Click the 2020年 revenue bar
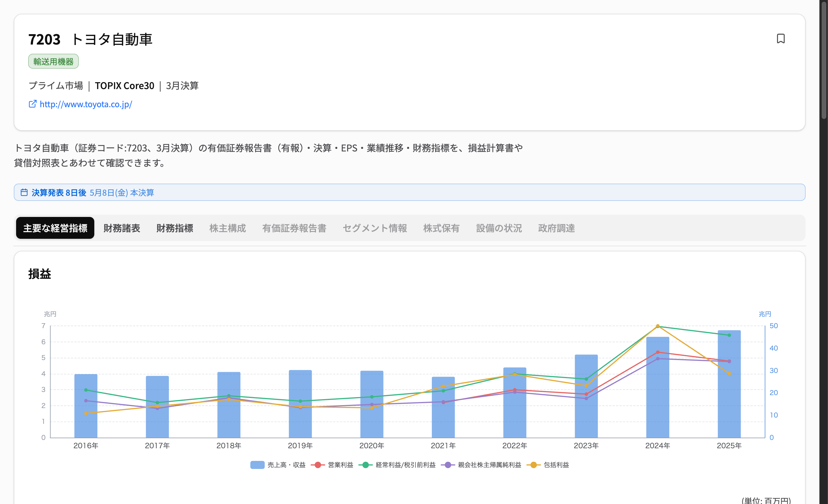 coord(372,404)
